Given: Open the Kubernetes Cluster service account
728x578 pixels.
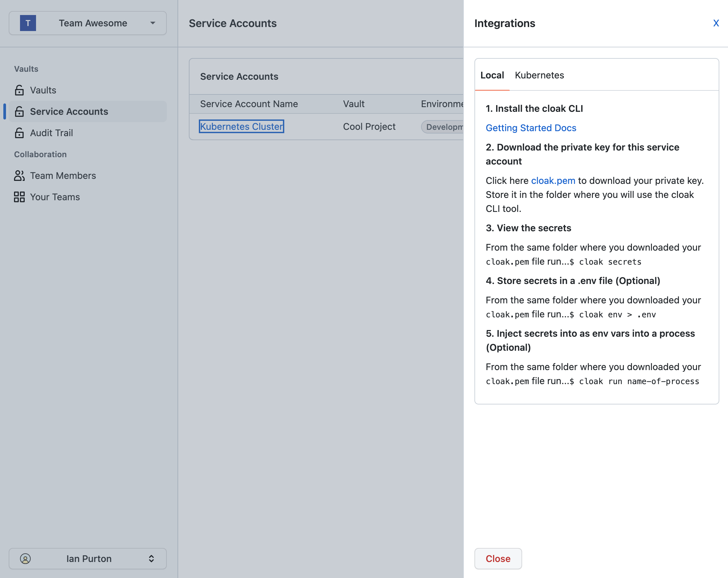Looking at the screenshot, I should (x=241, y=126).
